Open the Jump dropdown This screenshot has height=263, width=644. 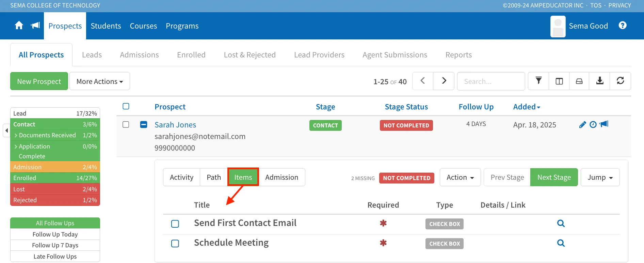[x=600, y=177]
